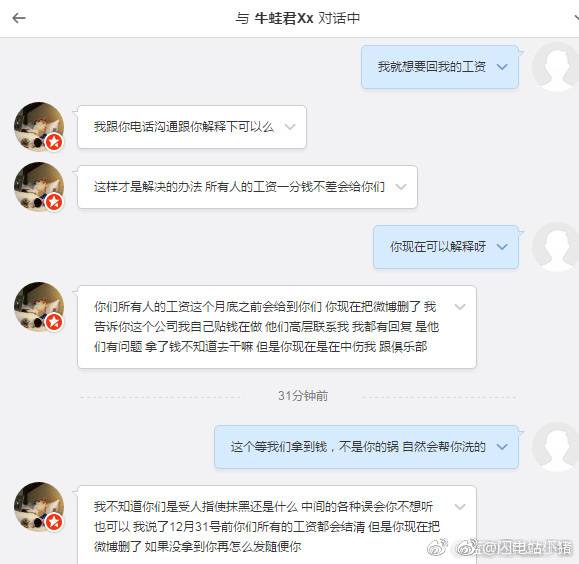Go back using the arrow in header
Image resolution: width=579 pixels, height=564 pixels.
click(x=19, y=18)
